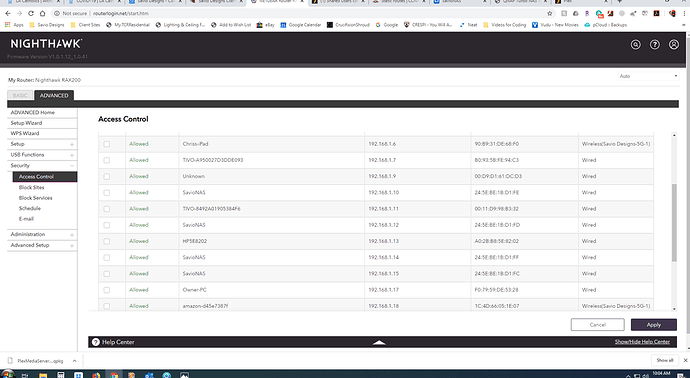Select the ADVANCED tab
690x378 pixels.
click(x=54, y=95)
